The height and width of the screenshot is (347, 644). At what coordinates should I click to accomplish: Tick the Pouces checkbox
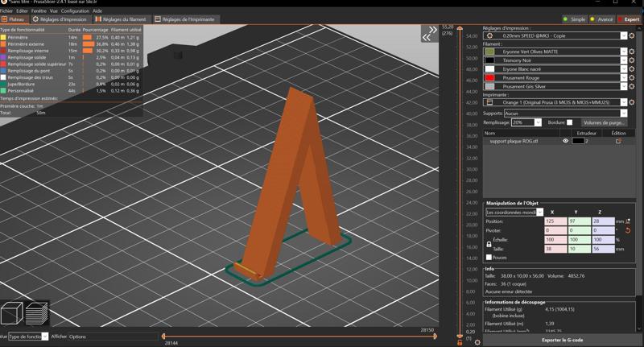489,258
